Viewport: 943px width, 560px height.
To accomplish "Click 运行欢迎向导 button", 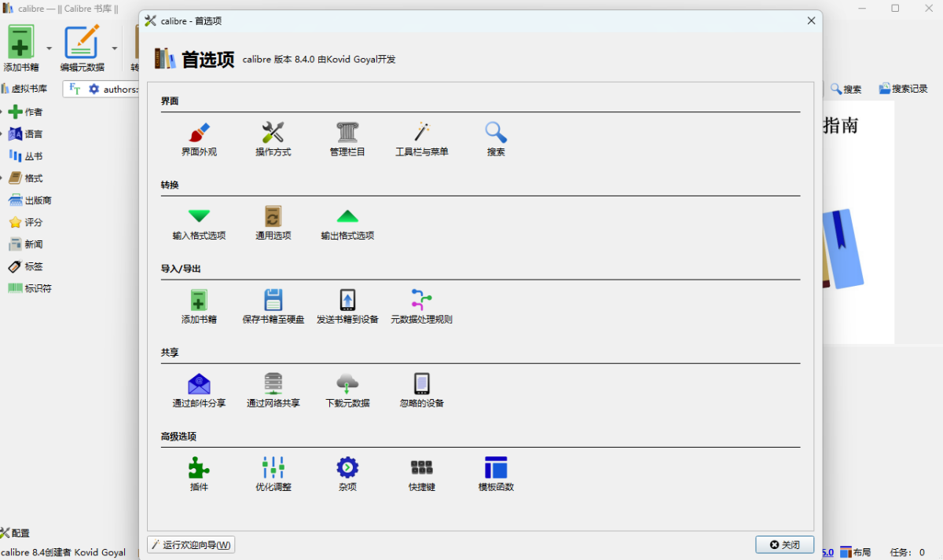I will 191,545.
